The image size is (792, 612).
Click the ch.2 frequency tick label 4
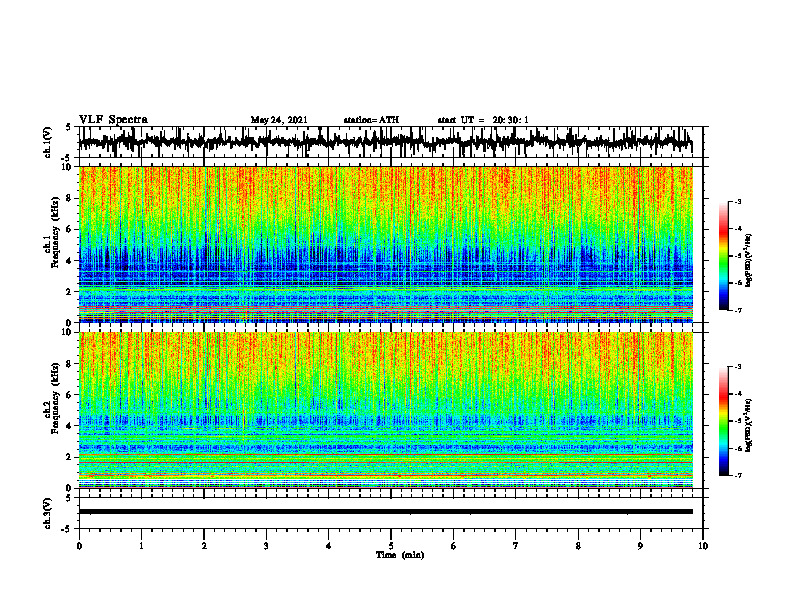pyautogui.click(x=69, y=426)
